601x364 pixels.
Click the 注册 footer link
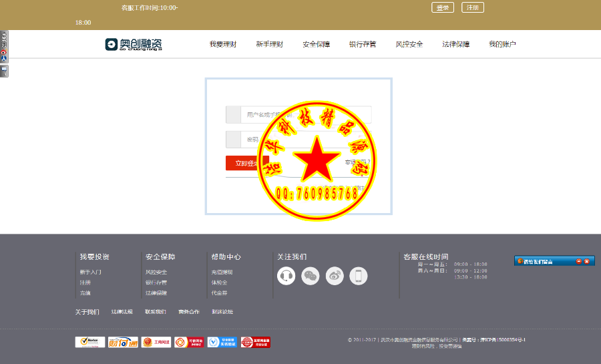pyautogui.click(x=85, y=283)
